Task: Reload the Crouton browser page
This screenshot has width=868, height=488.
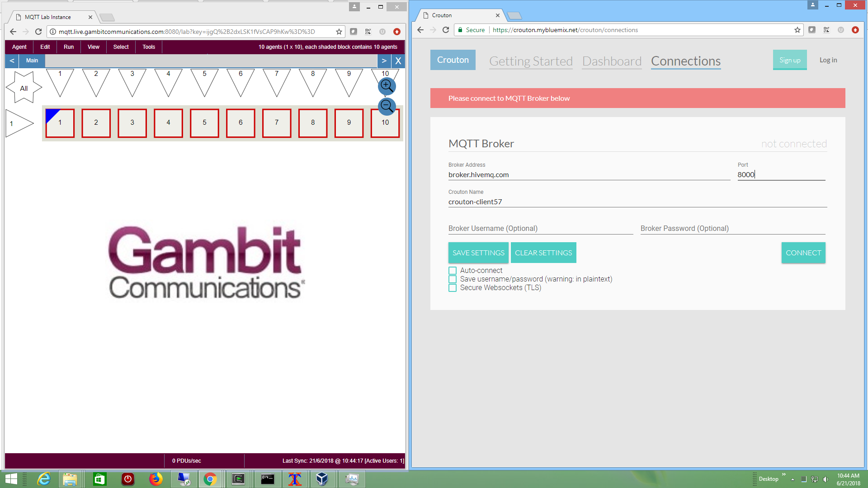Action: (x=446, y=30)
